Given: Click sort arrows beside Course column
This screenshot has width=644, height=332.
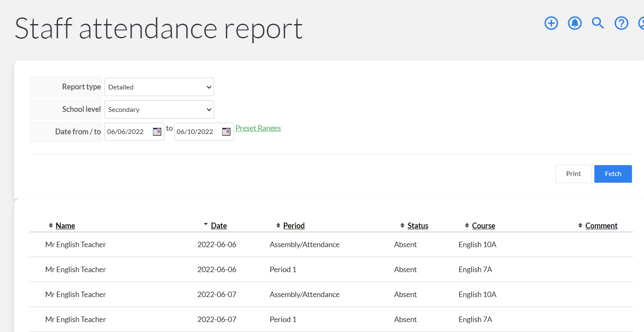Looking at the screenshot, I should 467,225.
